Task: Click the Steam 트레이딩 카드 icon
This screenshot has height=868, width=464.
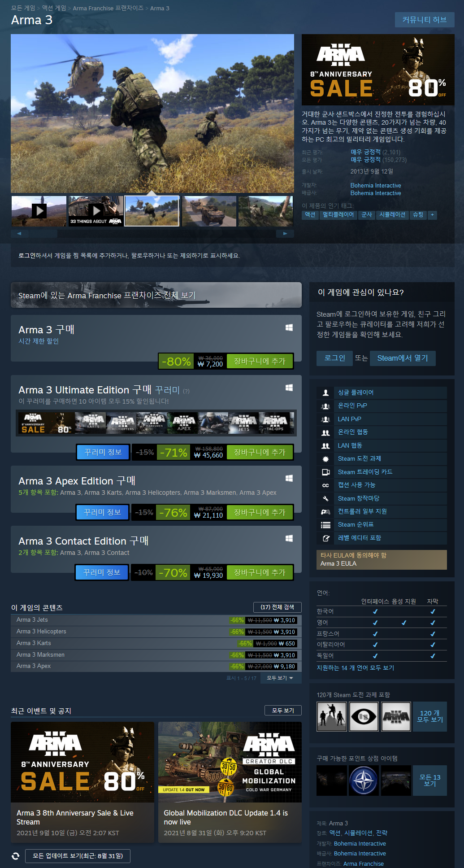Action: pos(325,472)
